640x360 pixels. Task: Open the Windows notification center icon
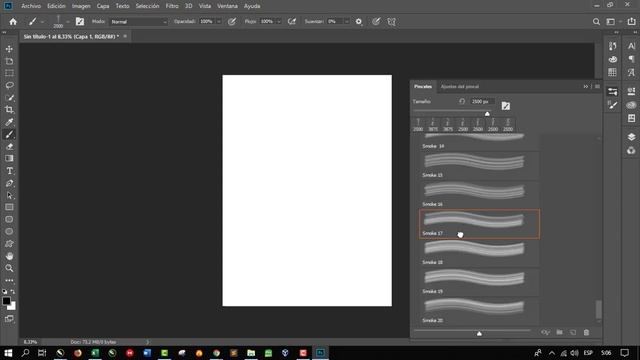(624, 353)
